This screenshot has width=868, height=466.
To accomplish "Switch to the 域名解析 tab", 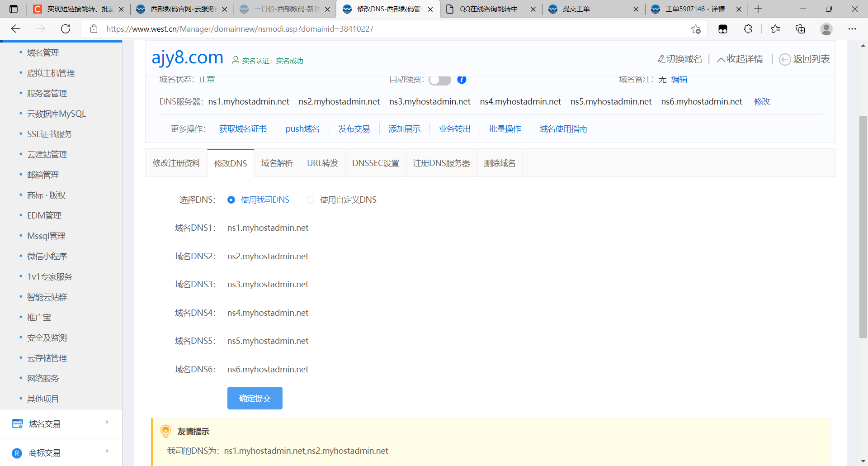I will [277, 163].
